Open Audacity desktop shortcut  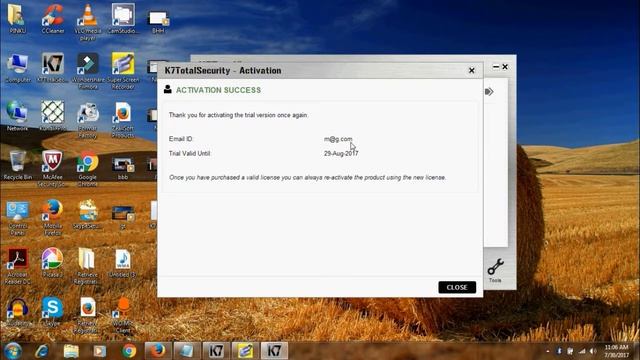pyautogui.click(x=18, y=312)
